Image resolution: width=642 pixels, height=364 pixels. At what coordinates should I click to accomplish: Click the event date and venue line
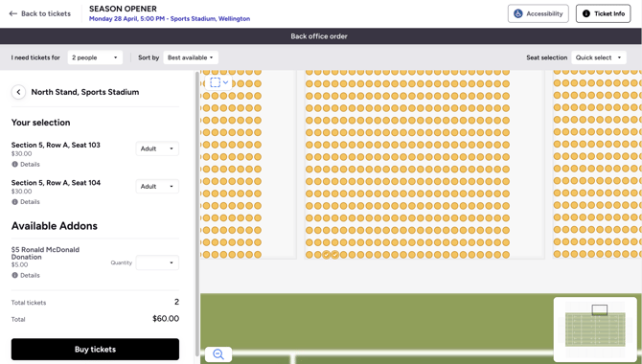click(170, 19)
